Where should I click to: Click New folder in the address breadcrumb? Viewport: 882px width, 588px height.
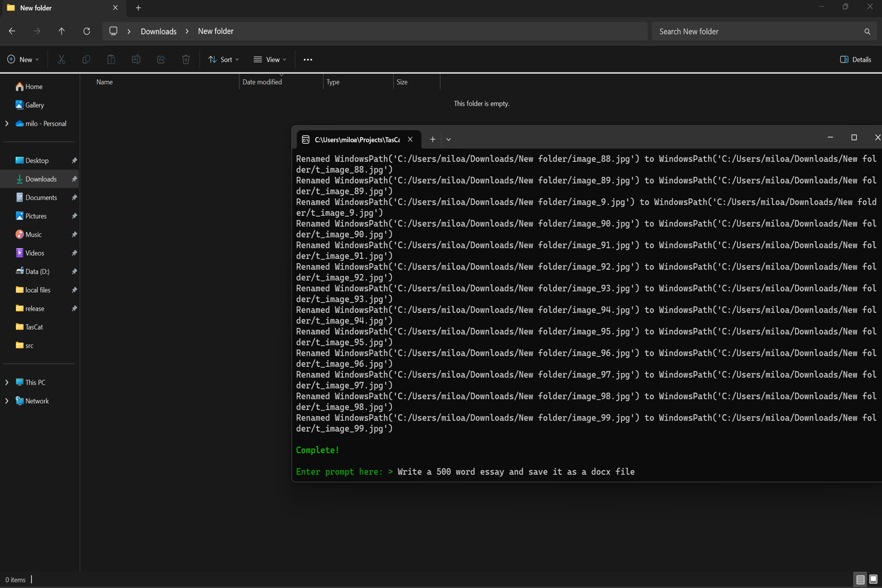click(x=216, y=31)
